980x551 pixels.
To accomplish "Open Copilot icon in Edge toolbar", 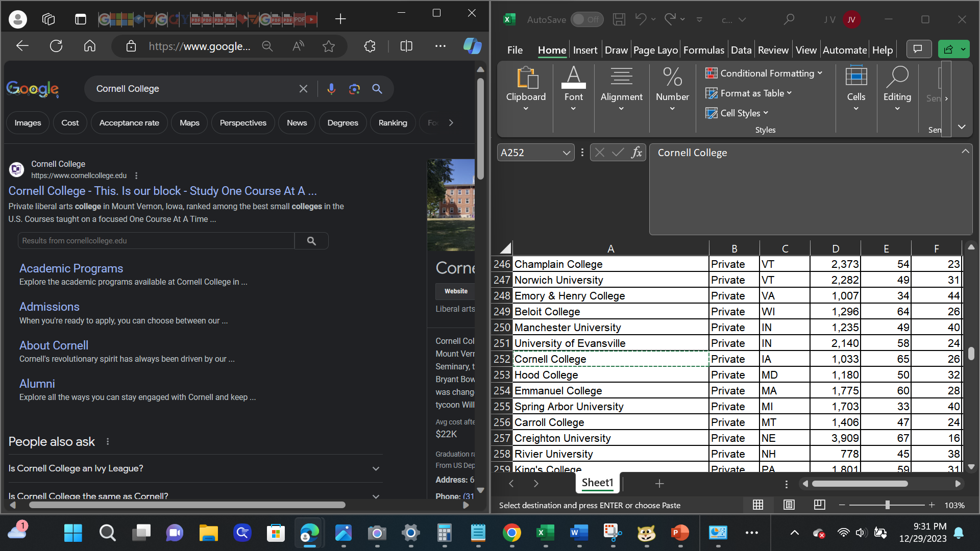I will tap(472, 46).
